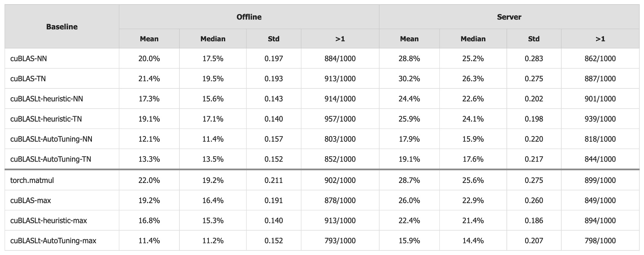Click the cuBLASLt-heuristic-TN baseline name

pos(46,119)
